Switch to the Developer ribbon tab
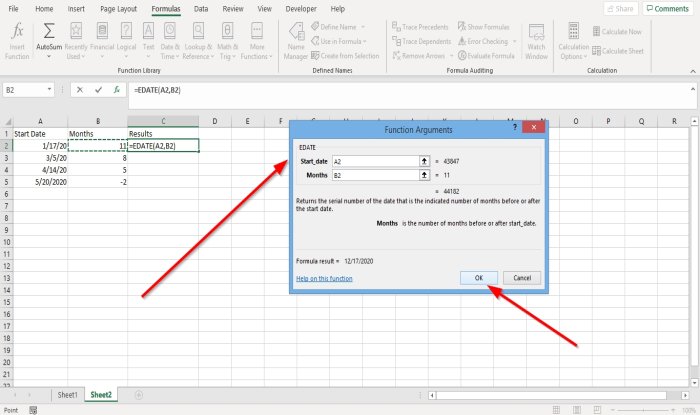The width and height of the screenshot is (700, 415). click(x=301, y=8)
